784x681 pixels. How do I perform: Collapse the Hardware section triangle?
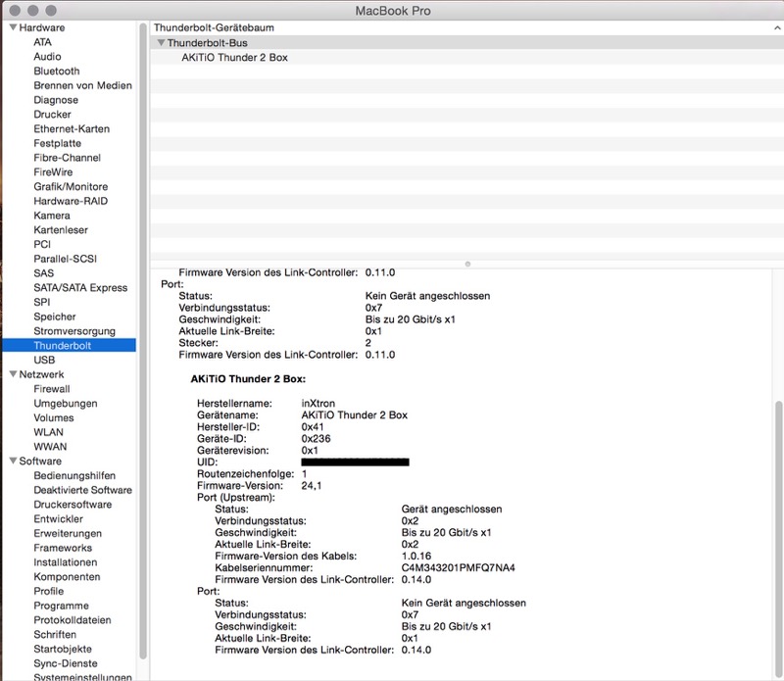(x=13, y=27)
